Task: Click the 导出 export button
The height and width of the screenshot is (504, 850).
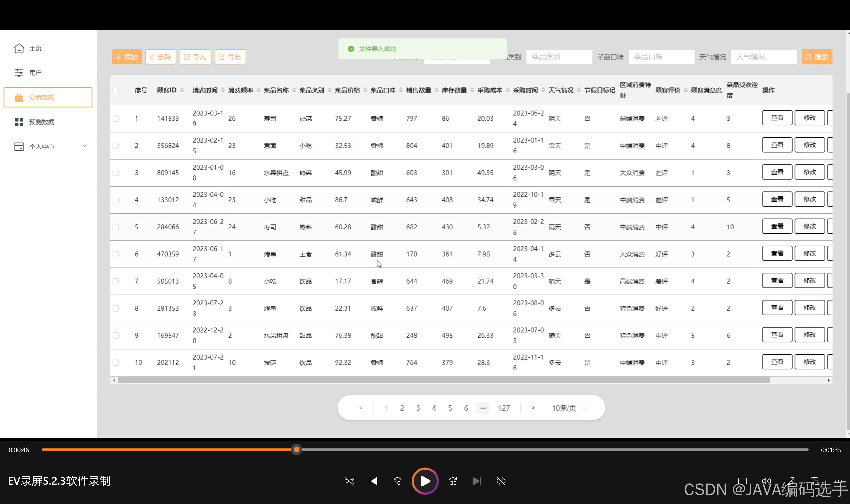Action: [230, 57]
